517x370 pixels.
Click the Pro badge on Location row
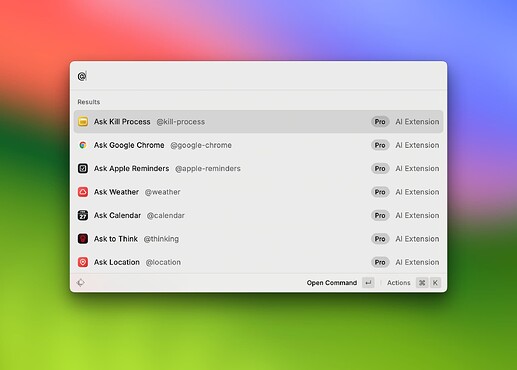380,262
